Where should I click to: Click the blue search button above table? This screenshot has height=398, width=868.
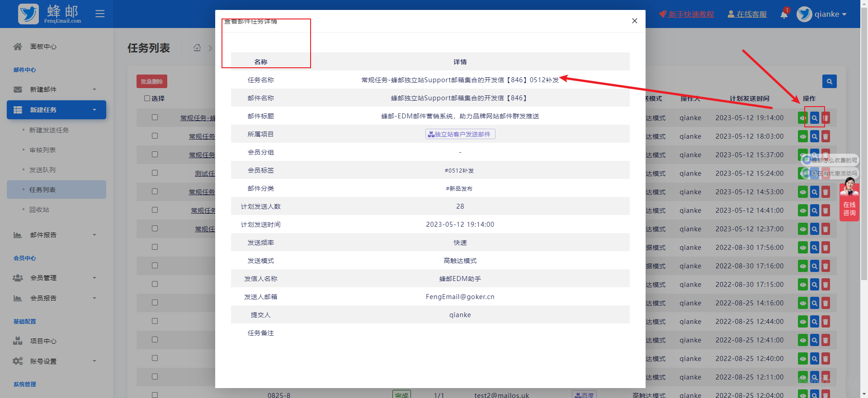830,81
